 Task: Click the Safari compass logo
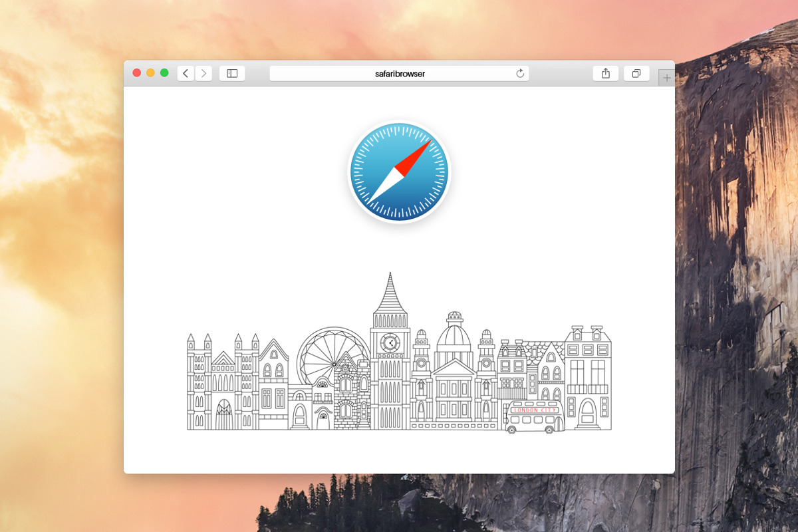(x=399, y=172)
